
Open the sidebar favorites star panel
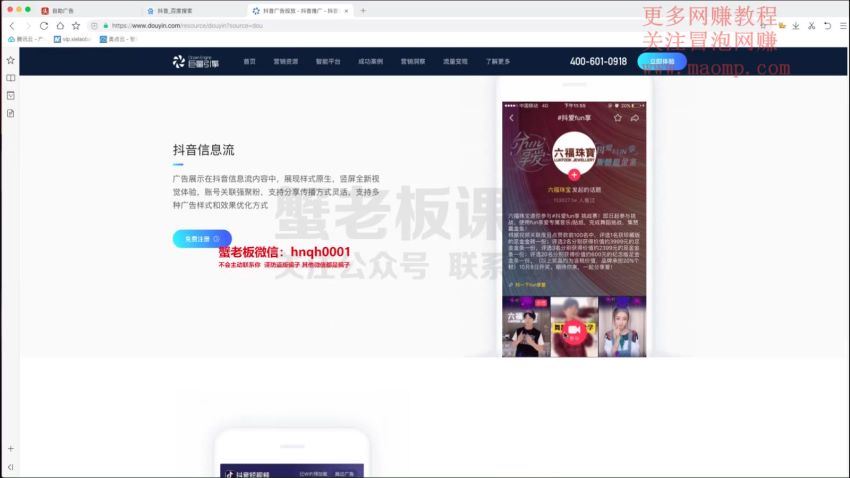point(10,60)
